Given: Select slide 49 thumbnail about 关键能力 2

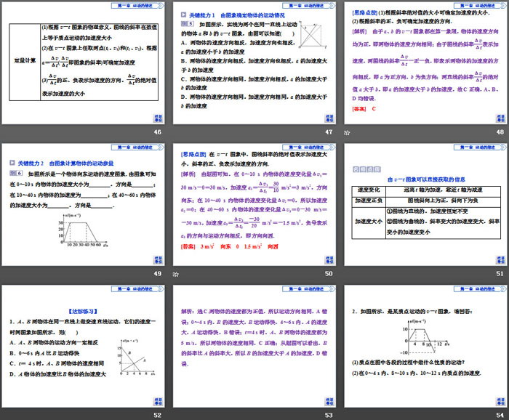Looking at the screenshot, I should point(84,205).
